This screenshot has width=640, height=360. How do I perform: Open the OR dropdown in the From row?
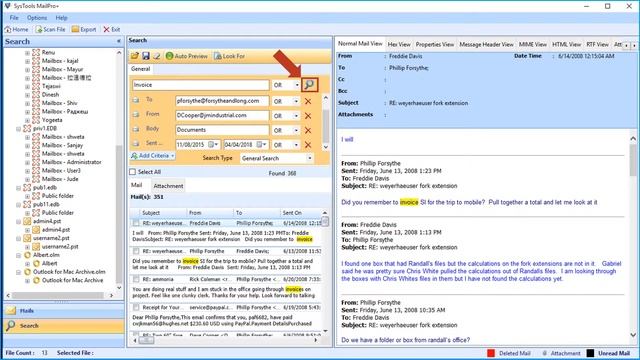tap(297, 116)
